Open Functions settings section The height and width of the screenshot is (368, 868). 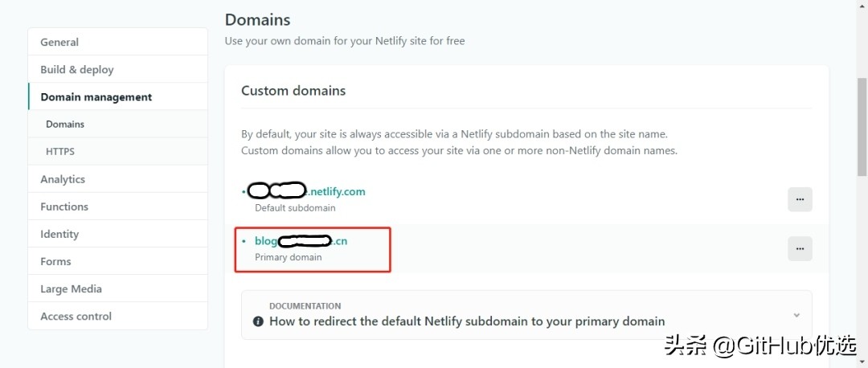(64, 206)
